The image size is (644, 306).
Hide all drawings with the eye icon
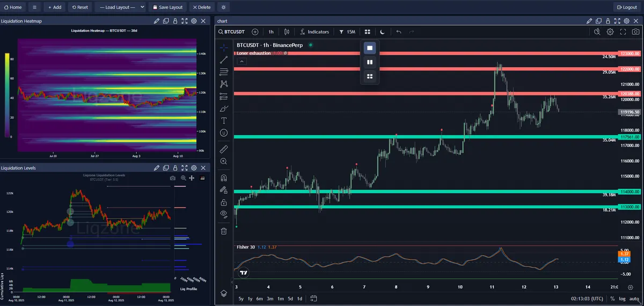(x=224, y=214)
